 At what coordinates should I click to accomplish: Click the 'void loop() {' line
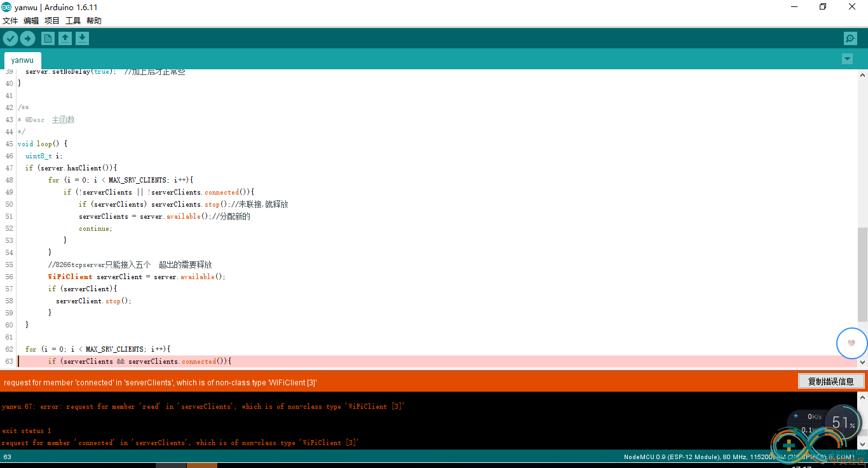click(x=42, y=144)
